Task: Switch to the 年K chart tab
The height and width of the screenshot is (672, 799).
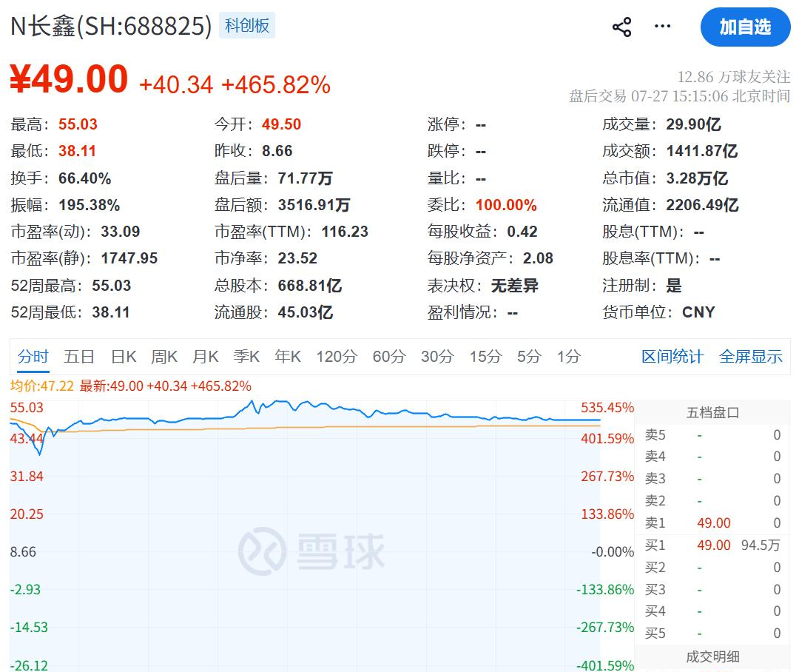Action: (288, 357)
